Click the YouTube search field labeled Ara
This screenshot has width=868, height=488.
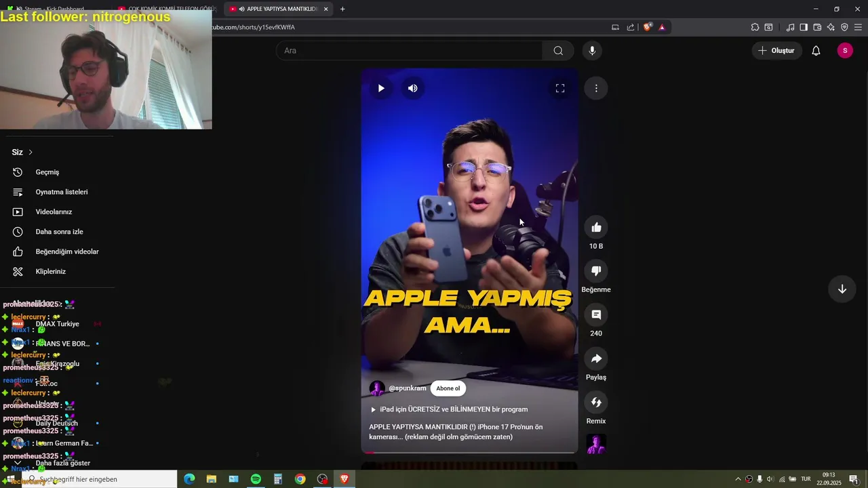coord(410,51)
